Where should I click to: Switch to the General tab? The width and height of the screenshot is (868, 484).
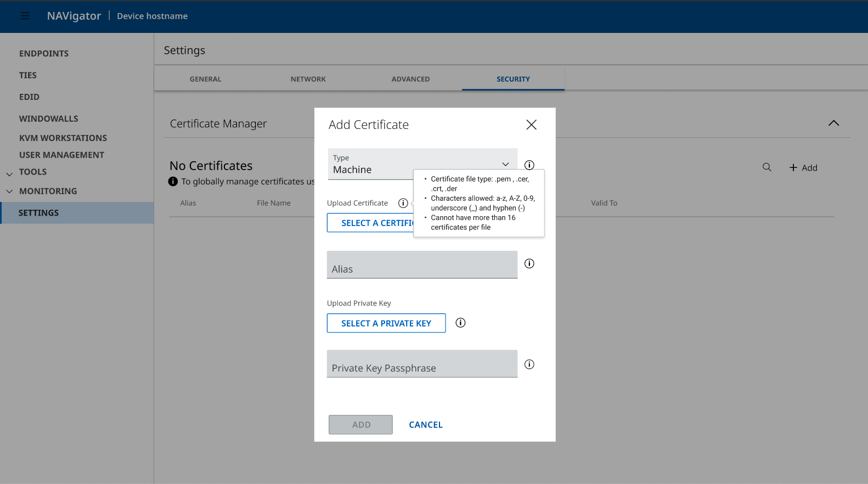[205, 79]
